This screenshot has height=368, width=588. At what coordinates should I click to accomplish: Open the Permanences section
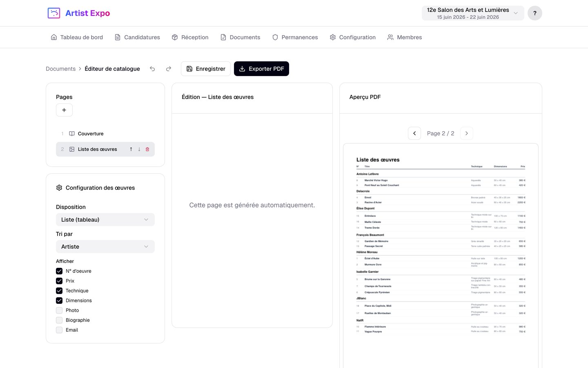click(295, 37)
